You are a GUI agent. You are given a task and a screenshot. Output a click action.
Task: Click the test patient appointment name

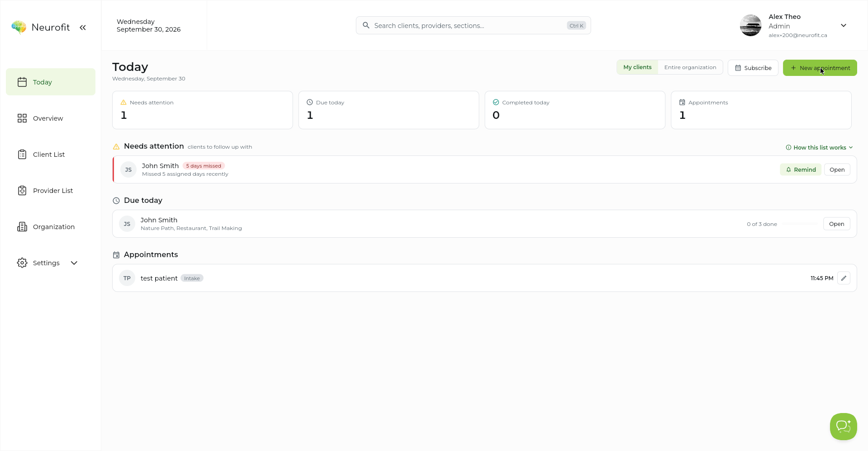pos(159,278)
